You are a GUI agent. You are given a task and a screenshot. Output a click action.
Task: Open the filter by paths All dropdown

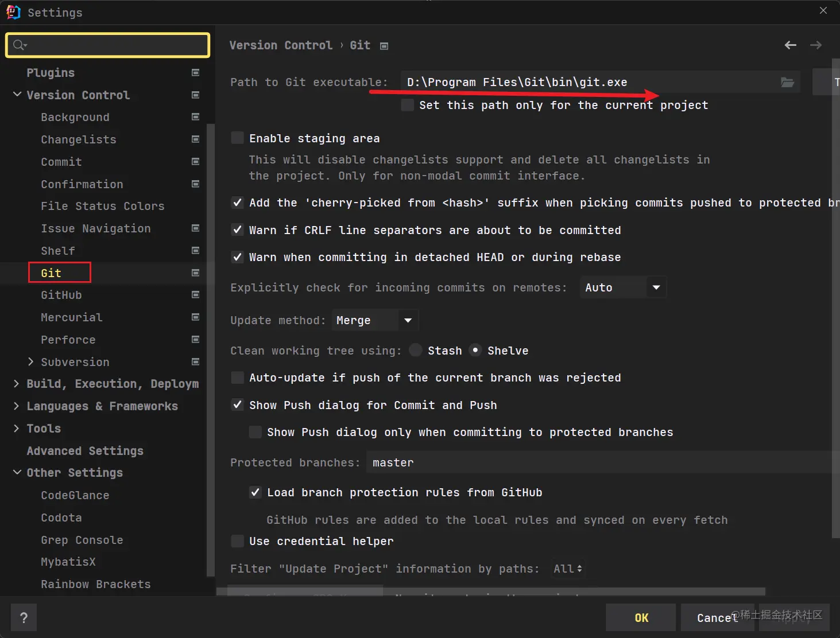(x=568, y=569)
